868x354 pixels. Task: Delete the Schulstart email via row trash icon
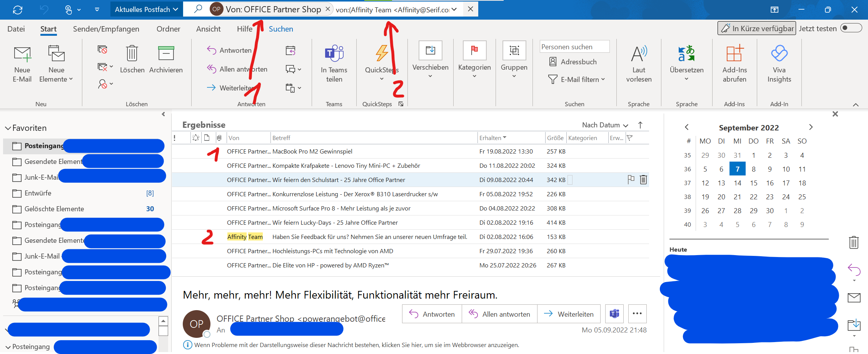coord(643,179)
